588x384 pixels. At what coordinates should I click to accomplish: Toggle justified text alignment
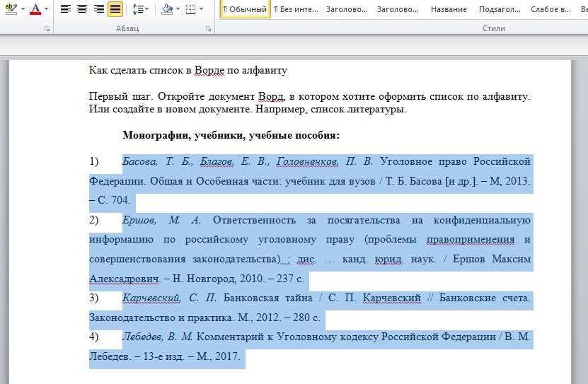click(x=115, y=9)
